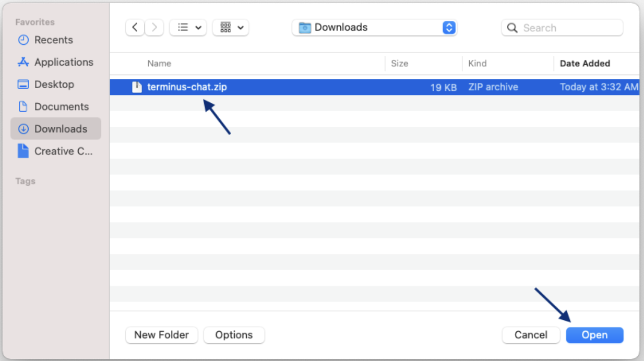
Task: Go back with the left chevron button
Action: click(135, 28)
